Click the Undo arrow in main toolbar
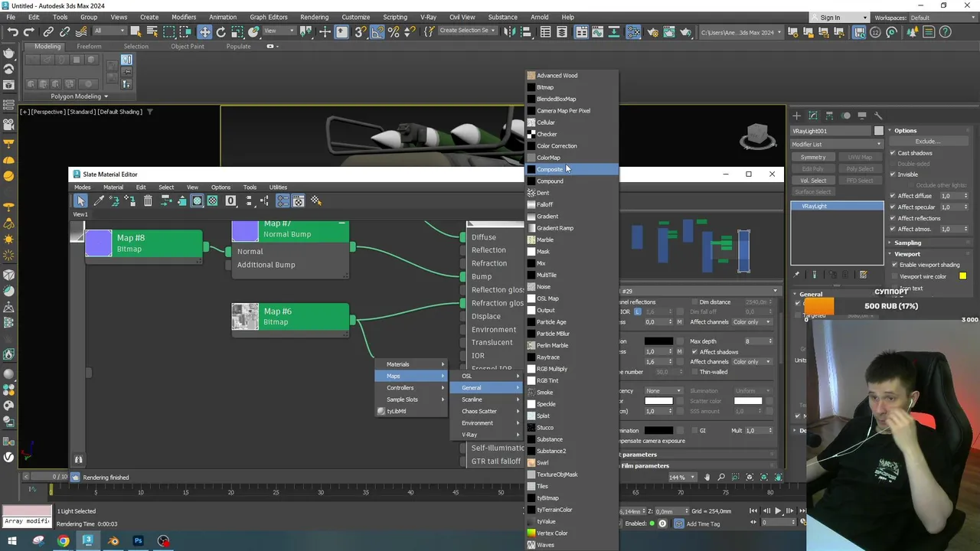This screenshot has height=551, width=980. 12,31
